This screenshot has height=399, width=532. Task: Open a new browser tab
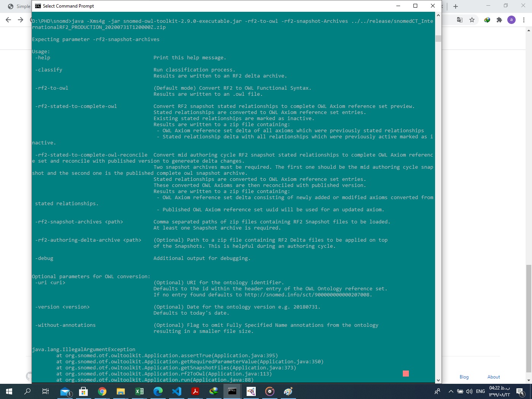[455, 6]
